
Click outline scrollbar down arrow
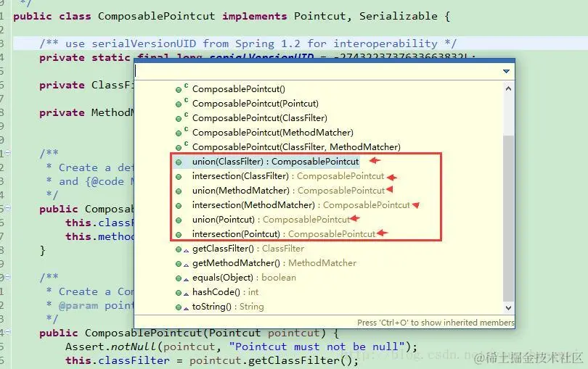[508, 308]
